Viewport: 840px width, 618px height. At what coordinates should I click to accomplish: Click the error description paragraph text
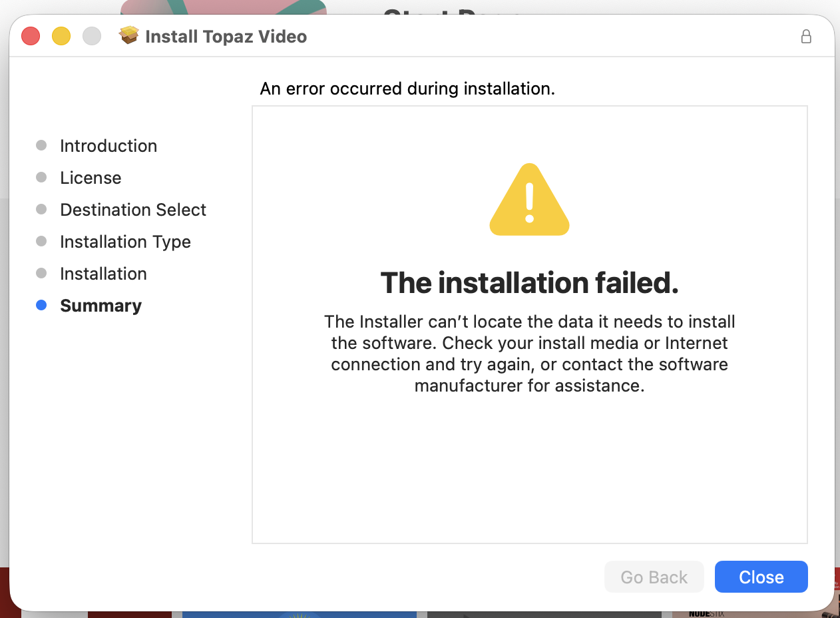pos(529,354)
